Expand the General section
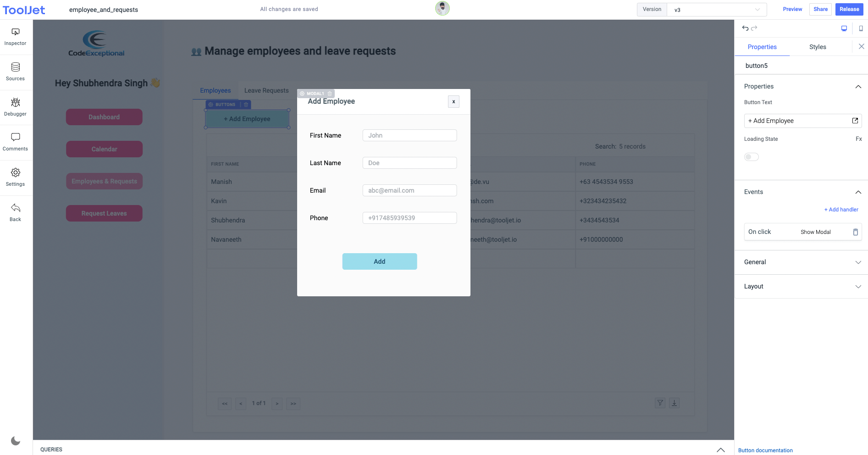 tap(801, 262)
